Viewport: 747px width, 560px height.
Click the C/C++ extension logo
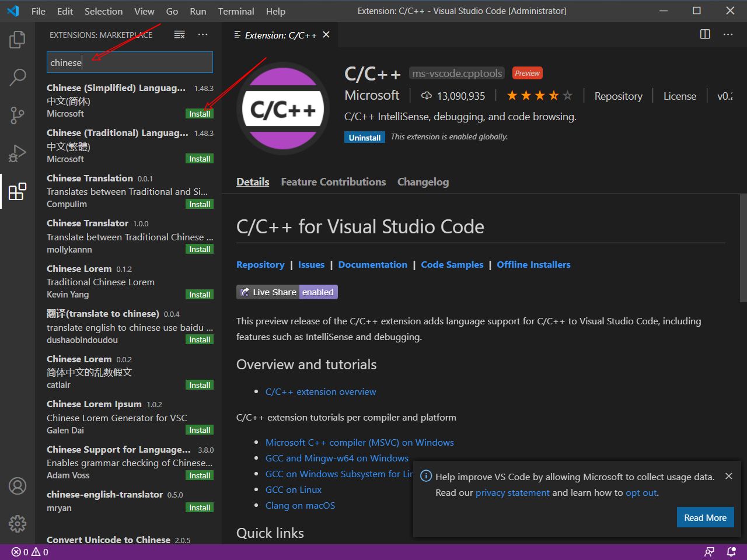(283, 108)
